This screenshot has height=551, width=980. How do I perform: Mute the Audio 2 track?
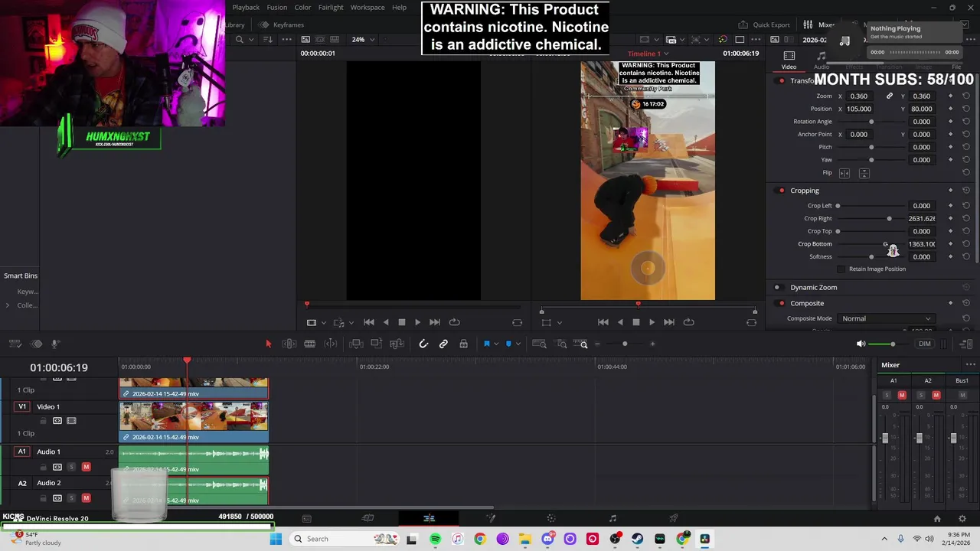tap(86, 498)
